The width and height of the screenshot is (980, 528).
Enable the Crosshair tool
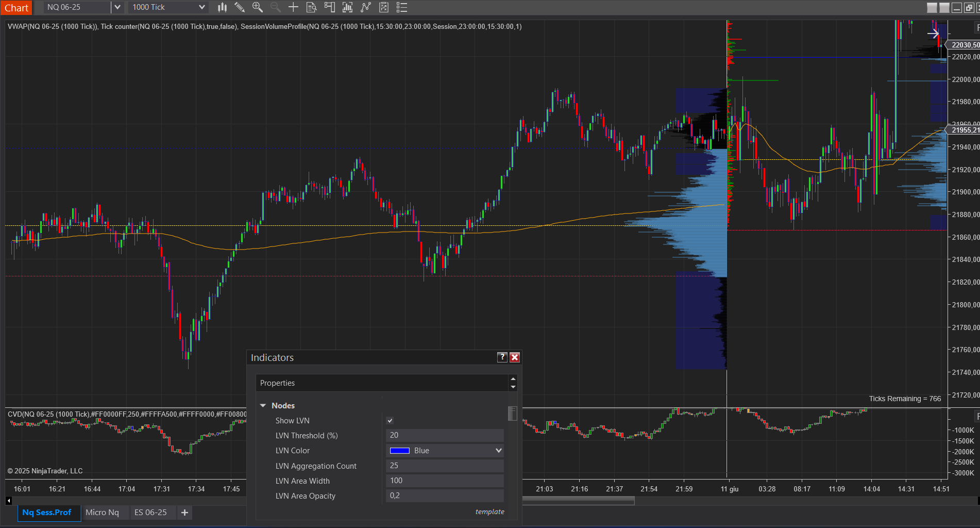tap(293, 7)
